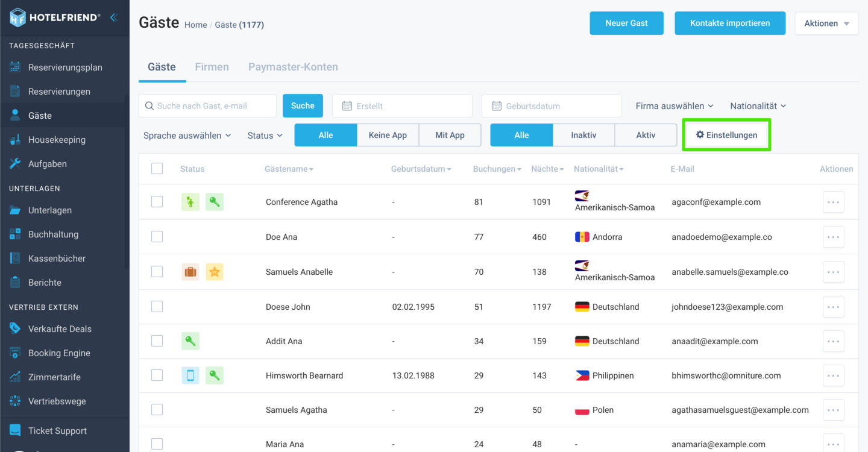Check the box for Samuels Anabelle
This screenshot has height=452, width=868.
(x=157, y=272)
